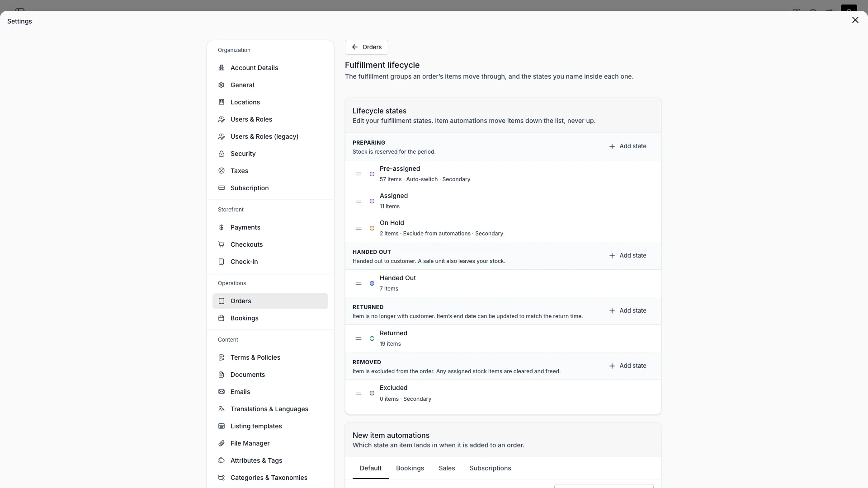Image resolution: width=868 pixels, height=488 pixels.
Task: Click the drag handle for Pre-assigned state
Action: point(359,174)
